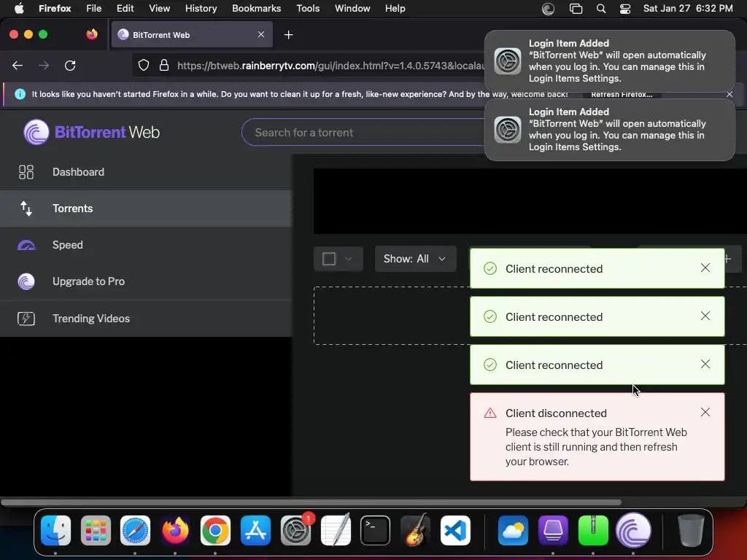Click the Upgrade to Pro logo icon
Screen dimensions: 747x560
[26, 281]
